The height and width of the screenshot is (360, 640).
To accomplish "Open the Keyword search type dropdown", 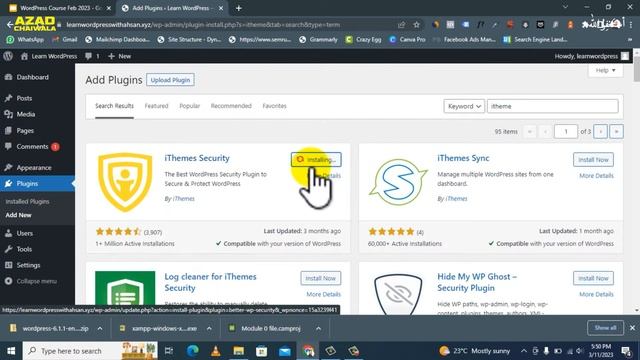I will (464, 106).
